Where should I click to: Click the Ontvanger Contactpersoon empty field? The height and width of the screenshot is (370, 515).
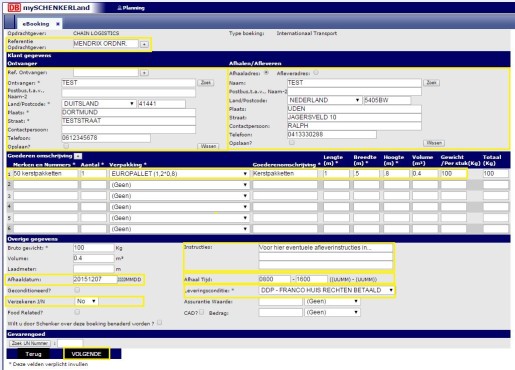pos(128,130)
